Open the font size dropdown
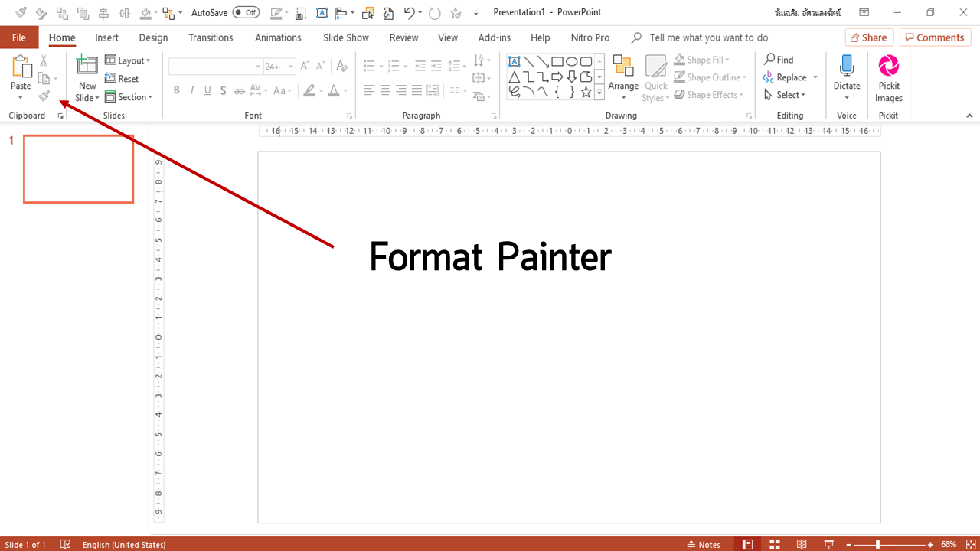Image resolution: width=980 pixels, height=551 pixels. tap(290, 66)
